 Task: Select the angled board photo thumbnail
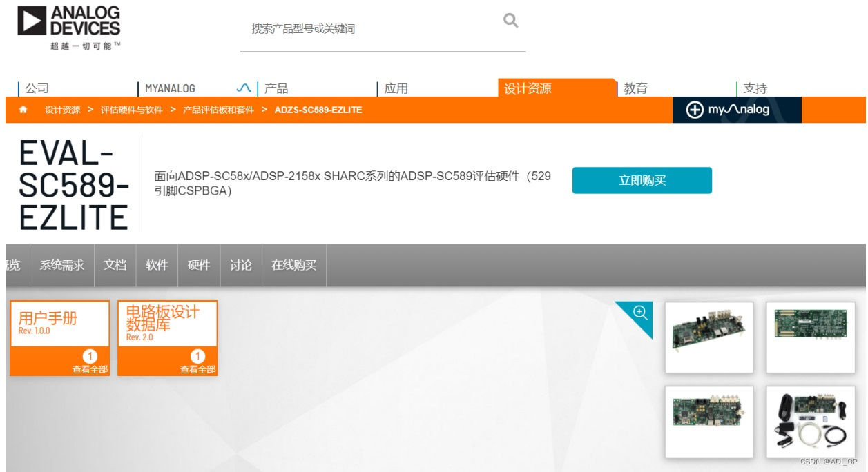point(709,337)
